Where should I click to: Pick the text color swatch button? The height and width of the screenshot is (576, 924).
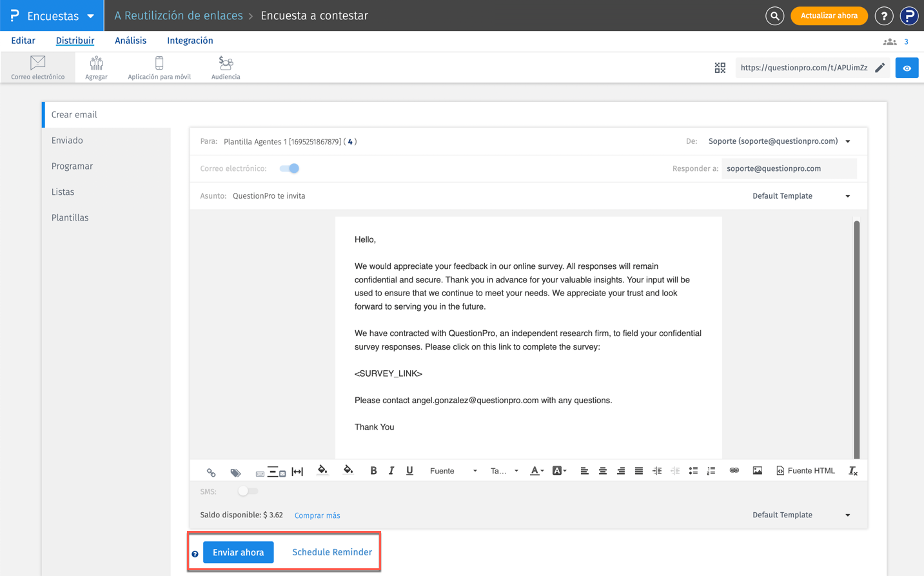click(x=536, y=471)
